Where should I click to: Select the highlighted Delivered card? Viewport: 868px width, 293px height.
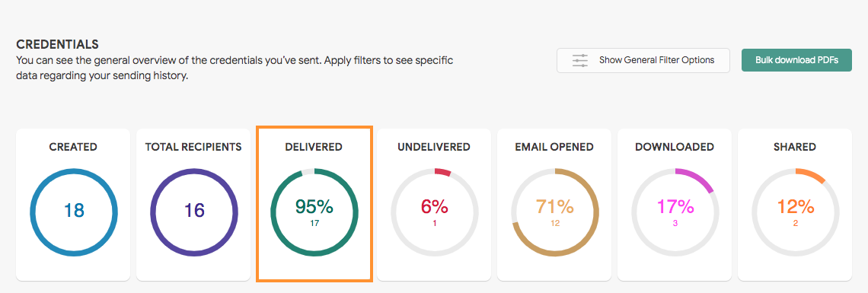(314, 204)
